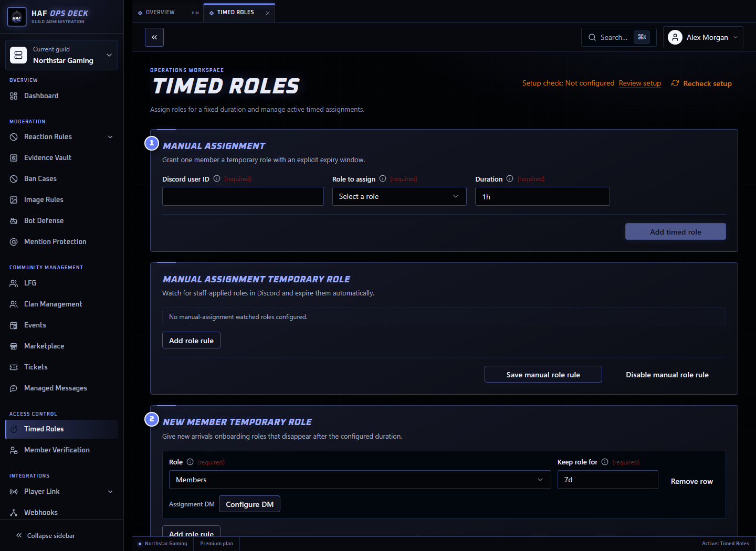
Task: Click the Search box
Action: (x=619, y=37)
